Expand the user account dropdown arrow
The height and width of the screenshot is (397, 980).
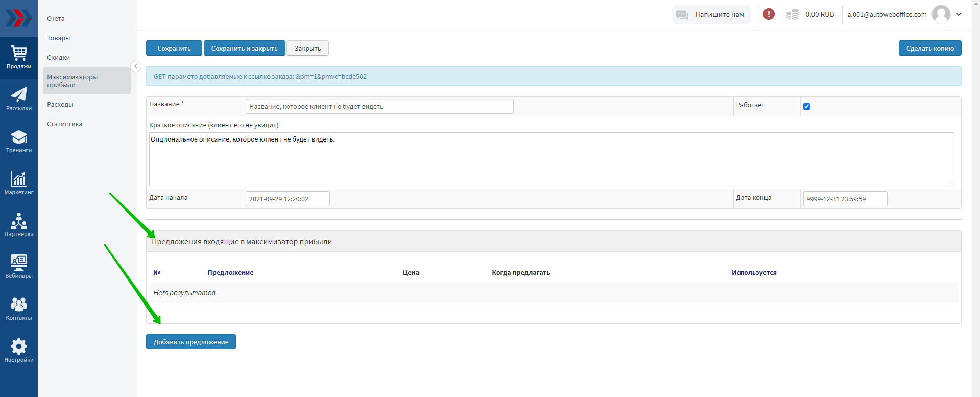coord(959,14)
